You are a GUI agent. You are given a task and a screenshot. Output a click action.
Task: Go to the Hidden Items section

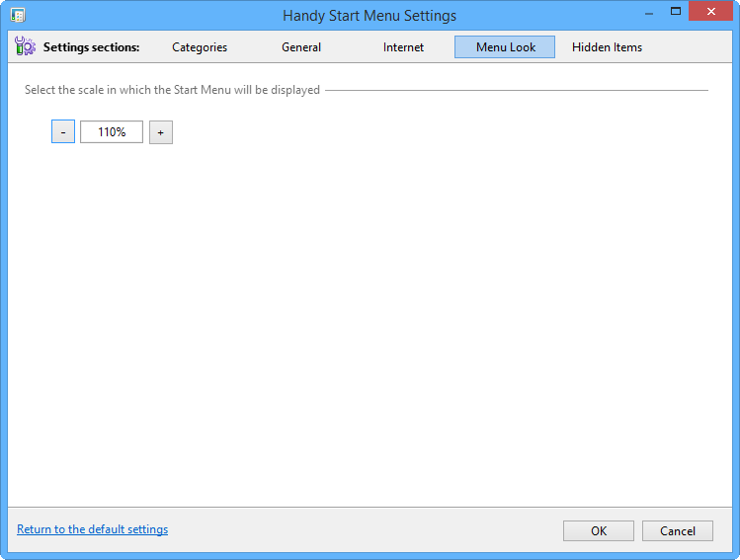pos(607,47)
